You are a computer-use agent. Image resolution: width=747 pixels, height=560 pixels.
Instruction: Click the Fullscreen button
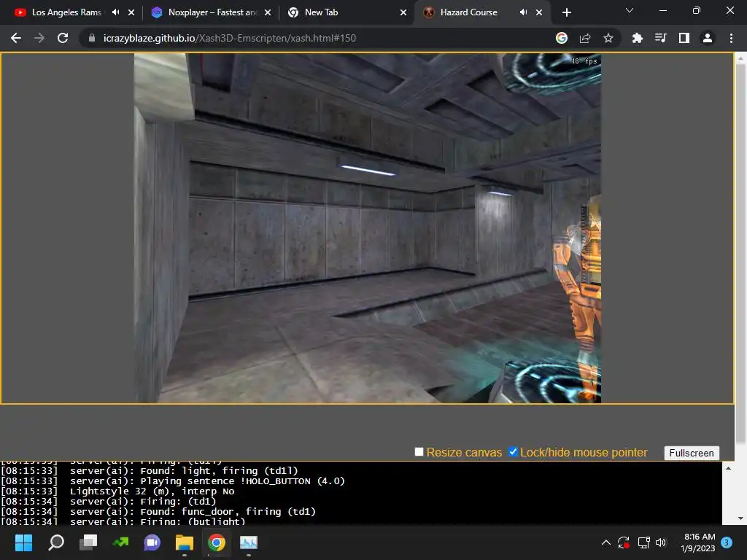click(692, 453)
